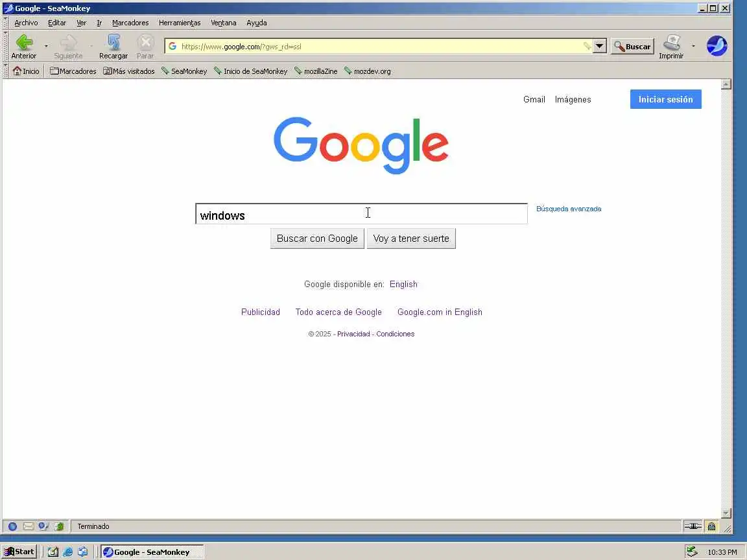The width and height of the screenshot is (747, 560).
Task: Collapse the bookmarks toolbar grippy
Action: (x=6, y=71)
